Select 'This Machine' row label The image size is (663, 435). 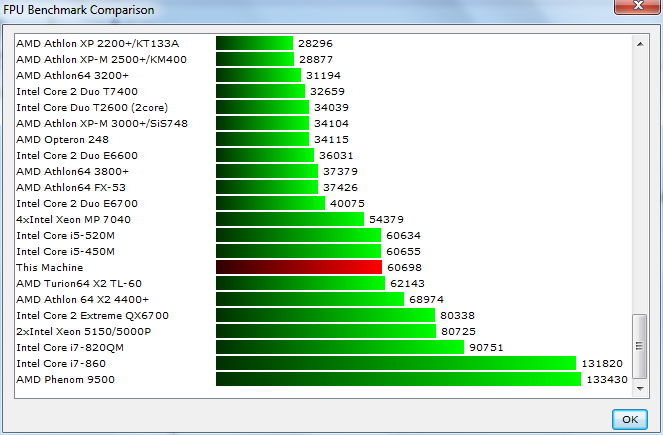49,268
